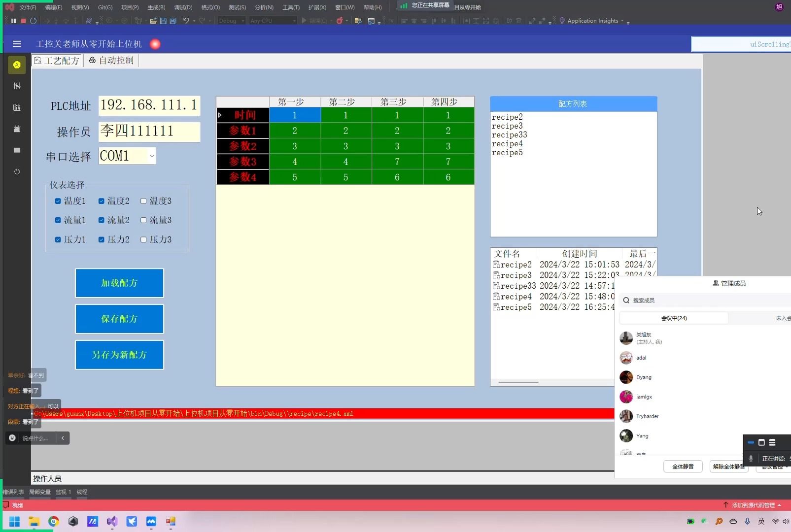
Task: Uncheck the 压力1 checkbox
Action: tap(58, 239)
